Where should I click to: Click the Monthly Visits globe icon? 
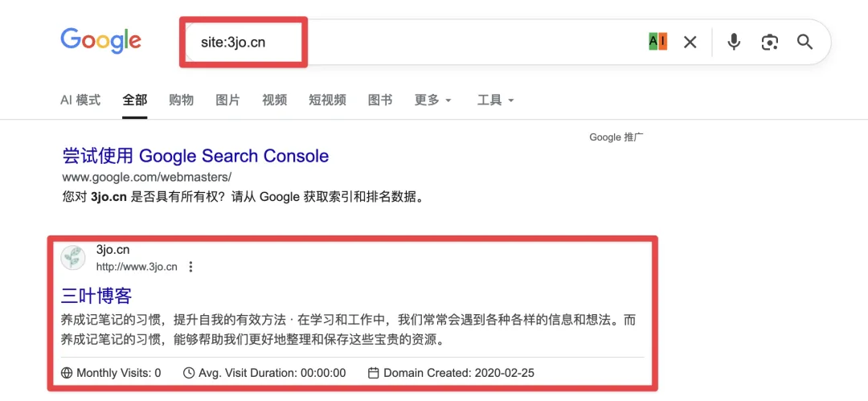(x=67, y=373)
